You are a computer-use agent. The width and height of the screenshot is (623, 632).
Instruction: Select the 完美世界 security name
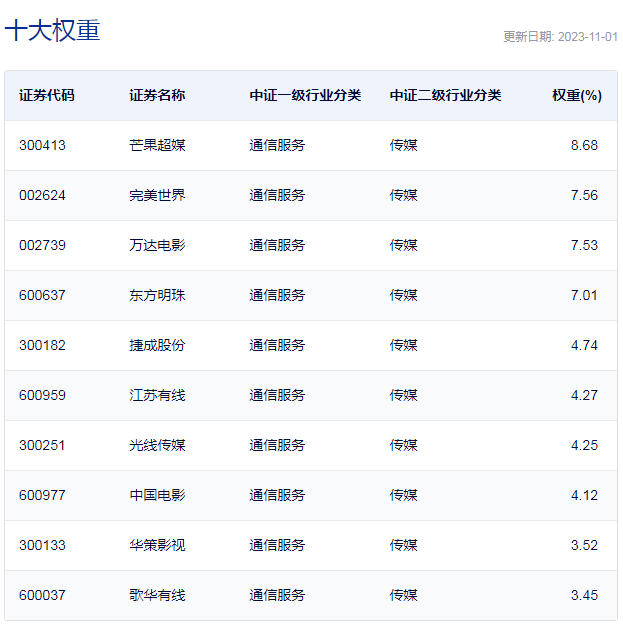coord(157,195)
